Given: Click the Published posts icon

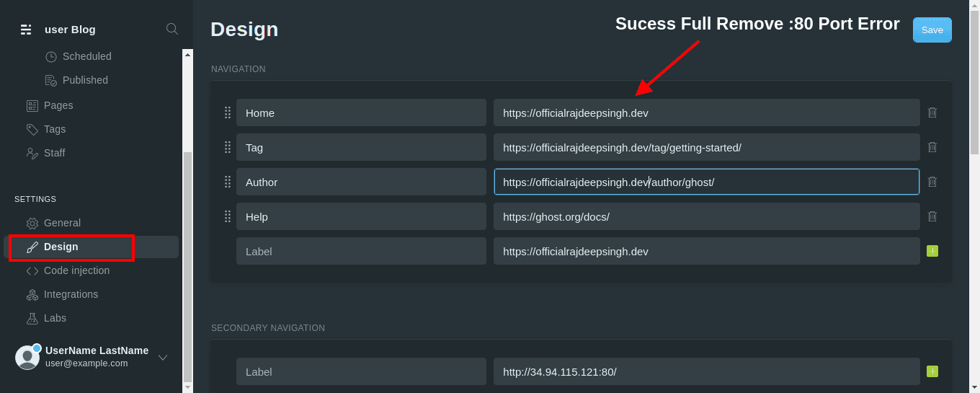Looking at the screenshot, I should pos(51,80).
